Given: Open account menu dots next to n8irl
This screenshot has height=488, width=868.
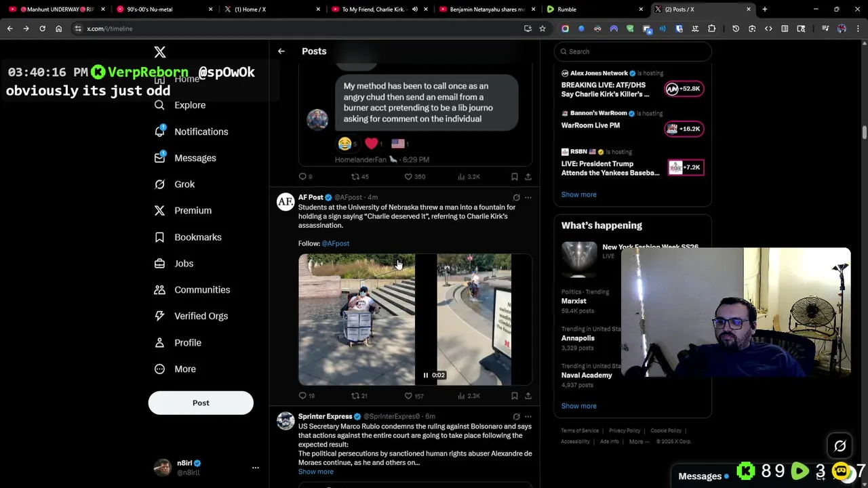Looking at the screenshot, I should pyautogui.click(x=256, y=468).
